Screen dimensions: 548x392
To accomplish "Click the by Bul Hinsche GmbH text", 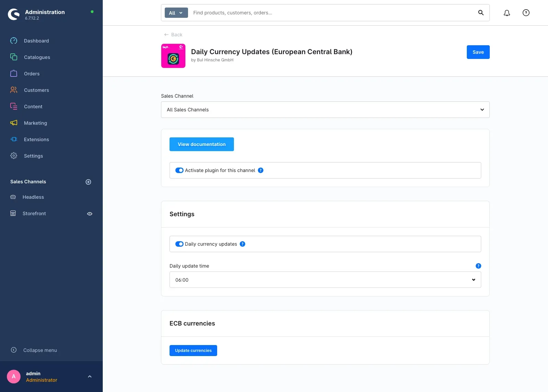I will [212, 60].
